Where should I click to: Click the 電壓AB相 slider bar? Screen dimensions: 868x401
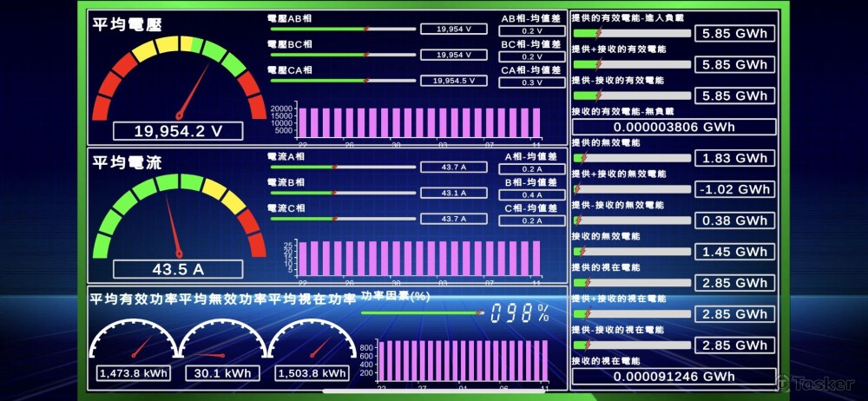(342, 29)
